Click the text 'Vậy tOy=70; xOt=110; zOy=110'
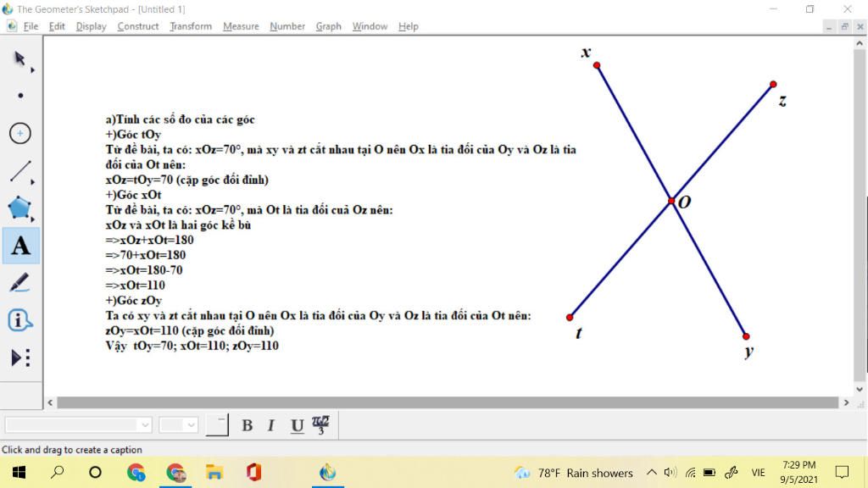Viewport: 868px width, 488px height. tap(192, 346)
